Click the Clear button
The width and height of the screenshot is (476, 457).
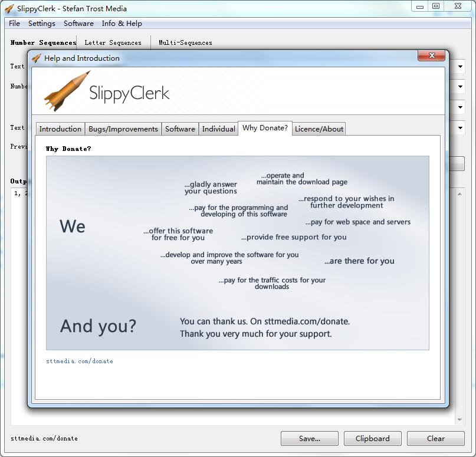coord(436,439)
